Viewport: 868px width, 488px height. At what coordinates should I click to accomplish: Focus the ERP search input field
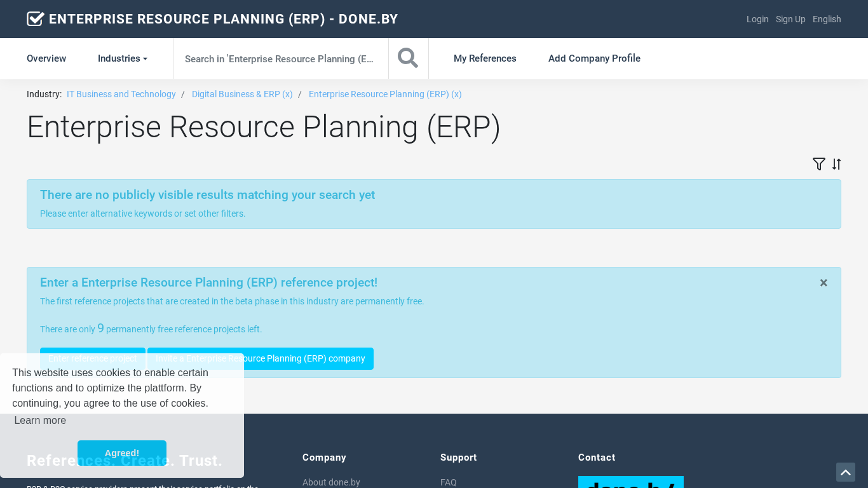tap(280, 58)
